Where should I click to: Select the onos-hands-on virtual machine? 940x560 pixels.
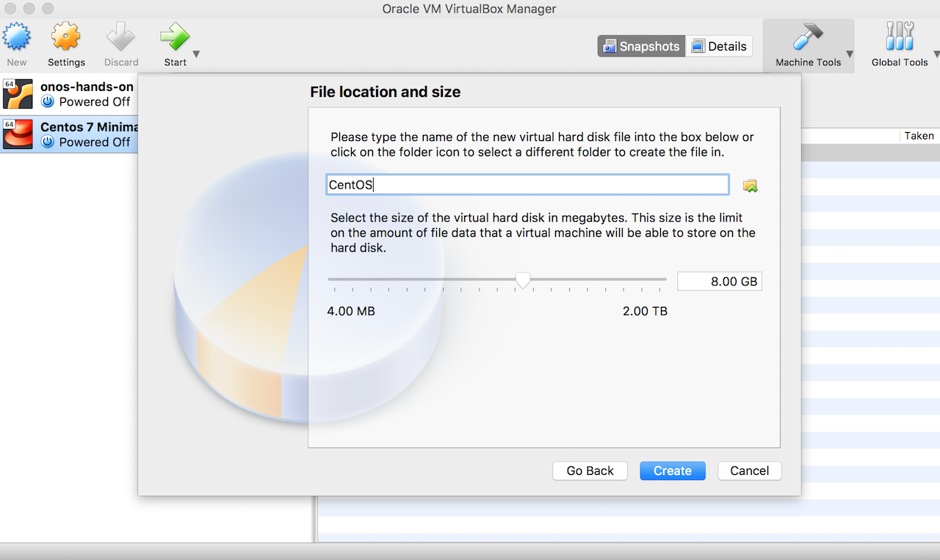click(x=69, y=93)
